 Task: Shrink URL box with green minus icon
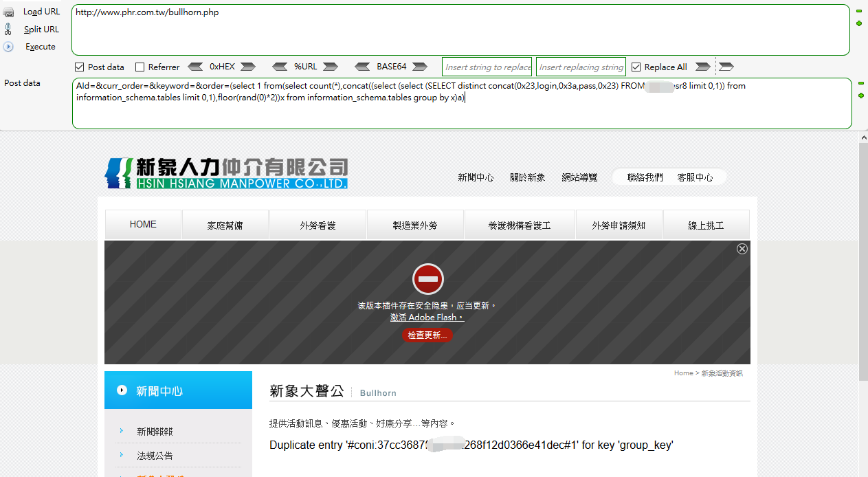click(x=859, y=11)
